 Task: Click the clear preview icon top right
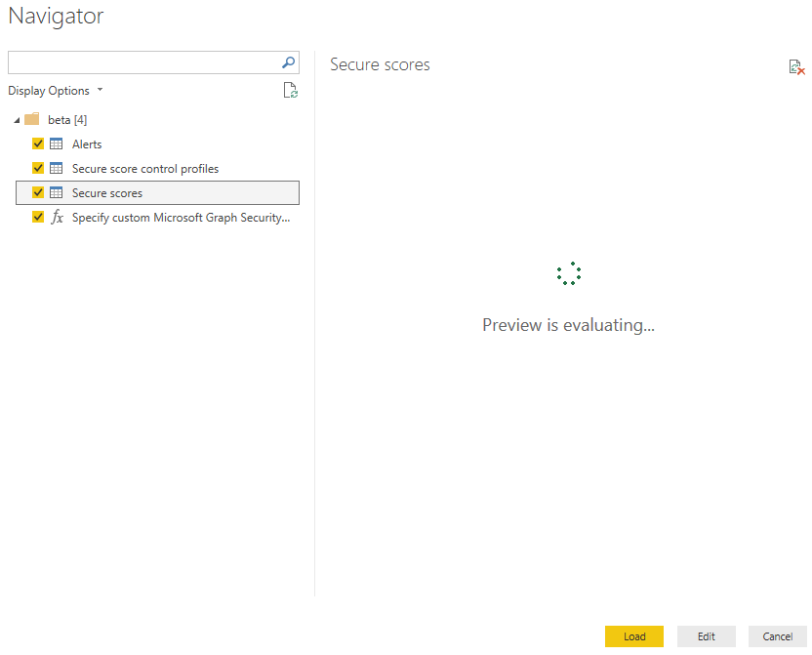pos(796,67)
